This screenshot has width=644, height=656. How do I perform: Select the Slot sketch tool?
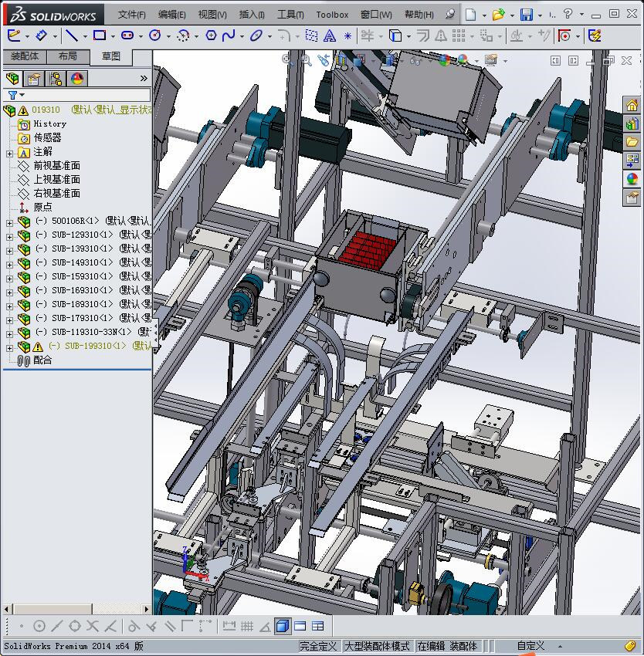pyautogui.click(x=127, y=36)
